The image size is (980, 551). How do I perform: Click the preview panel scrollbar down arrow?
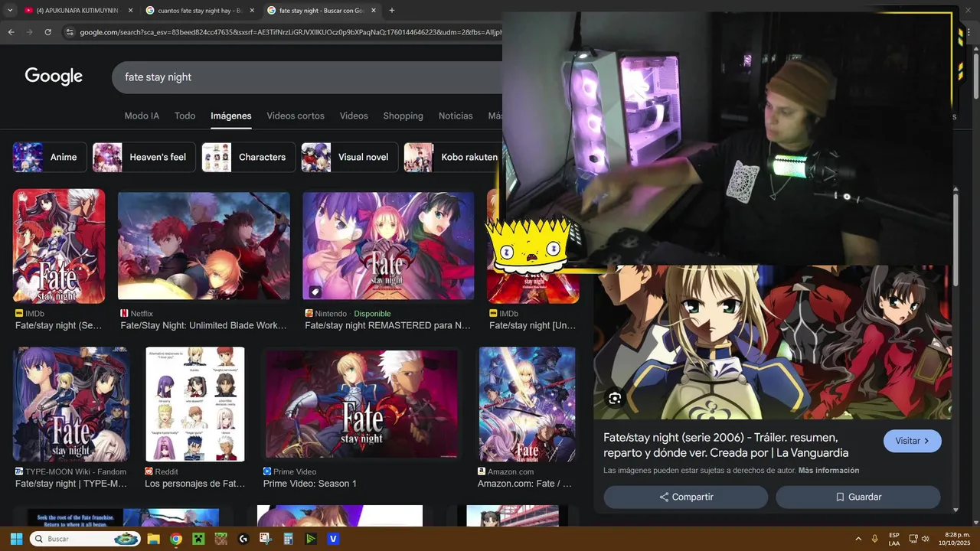click(955, 510)
